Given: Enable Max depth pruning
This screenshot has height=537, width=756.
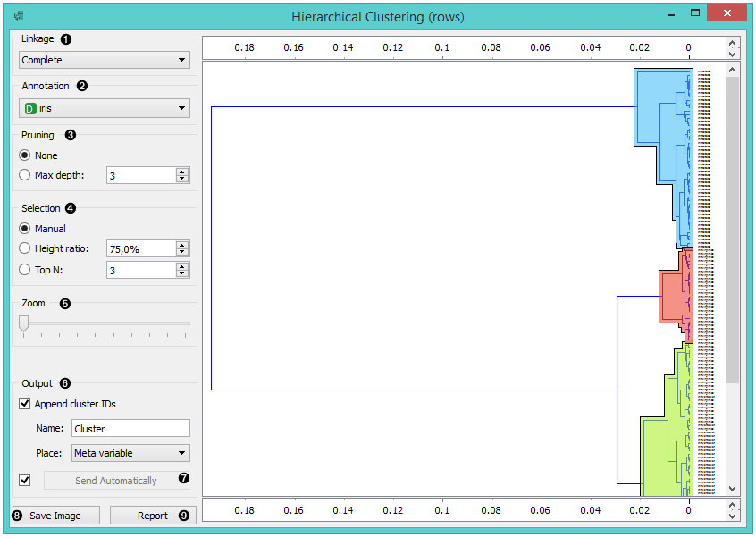Looking at the screenshot, I should 26,175.
